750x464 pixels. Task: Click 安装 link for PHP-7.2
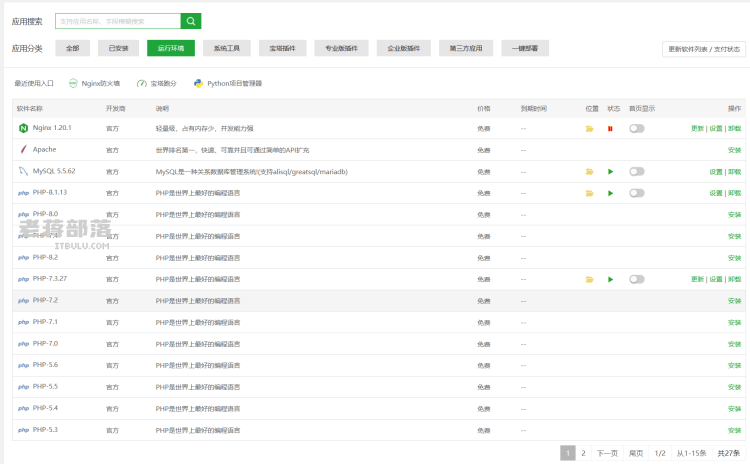pos(734,301)
